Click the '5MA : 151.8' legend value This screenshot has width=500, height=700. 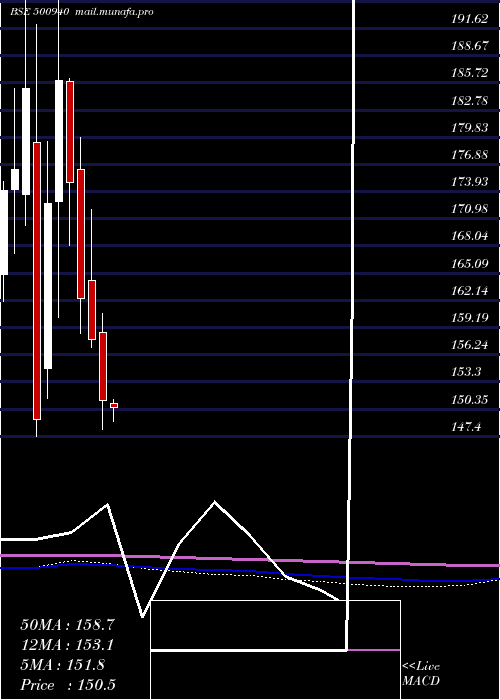pyautogui.click(x=63, y=665)
